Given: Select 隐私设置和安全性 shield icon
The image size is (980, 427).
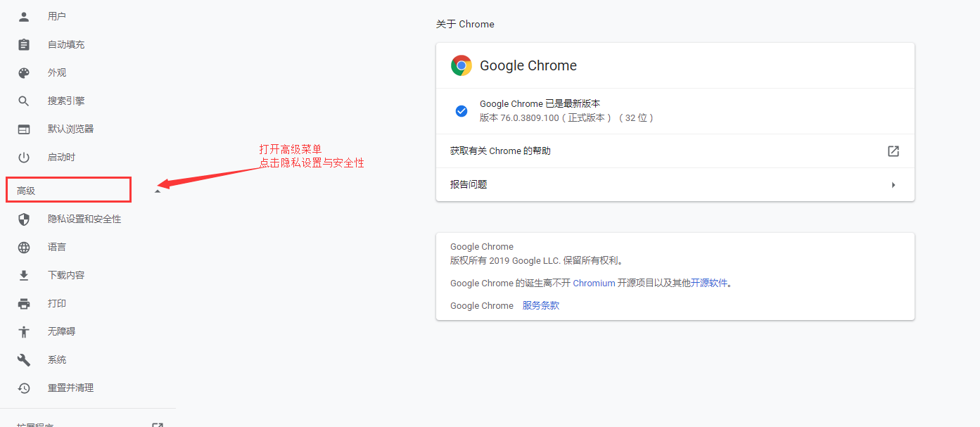Looking at the screenshot, I should 24,219.
